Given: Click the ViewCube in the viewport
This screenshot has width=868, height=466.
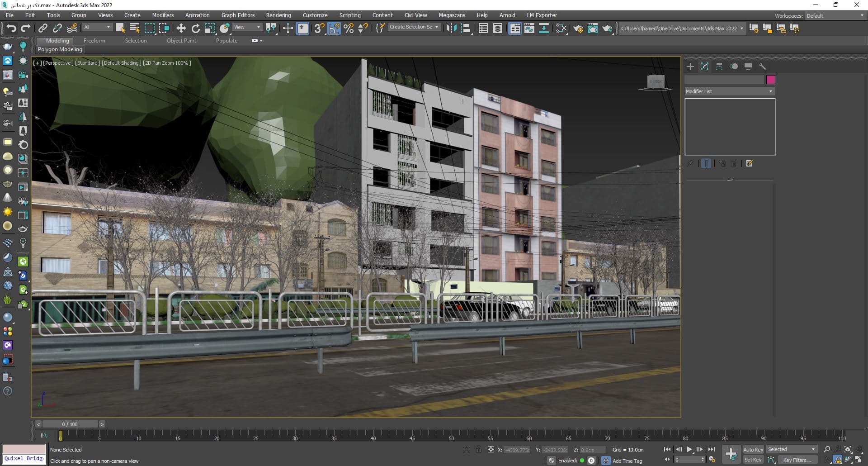Looking at the screenshot, I should pos(655,82).
